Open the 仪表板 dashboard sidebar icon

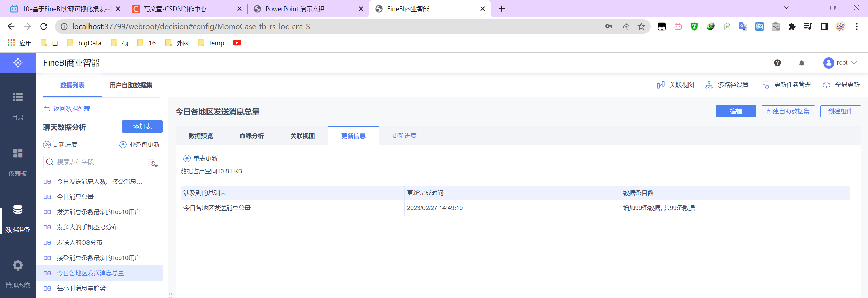coord(18,153)
